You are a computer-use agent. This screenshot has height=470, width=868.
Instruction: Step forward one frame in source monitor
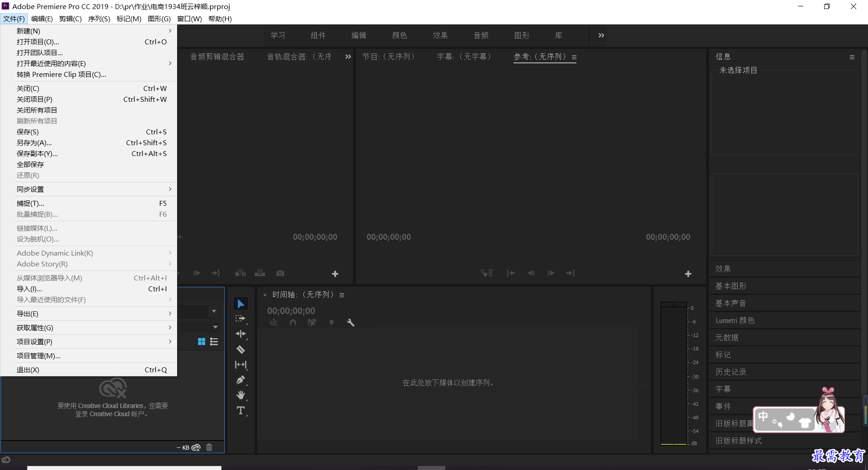(197, 273)
